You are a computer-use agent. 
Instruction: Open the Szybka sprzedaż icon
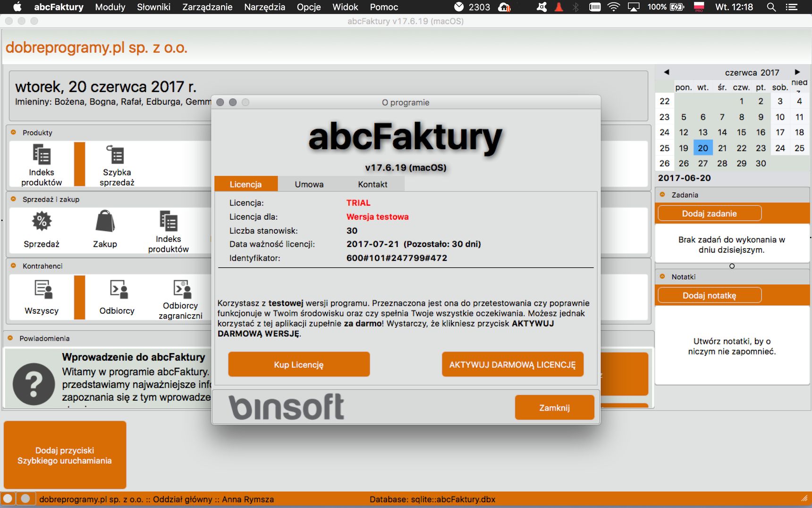coord(117,165)
